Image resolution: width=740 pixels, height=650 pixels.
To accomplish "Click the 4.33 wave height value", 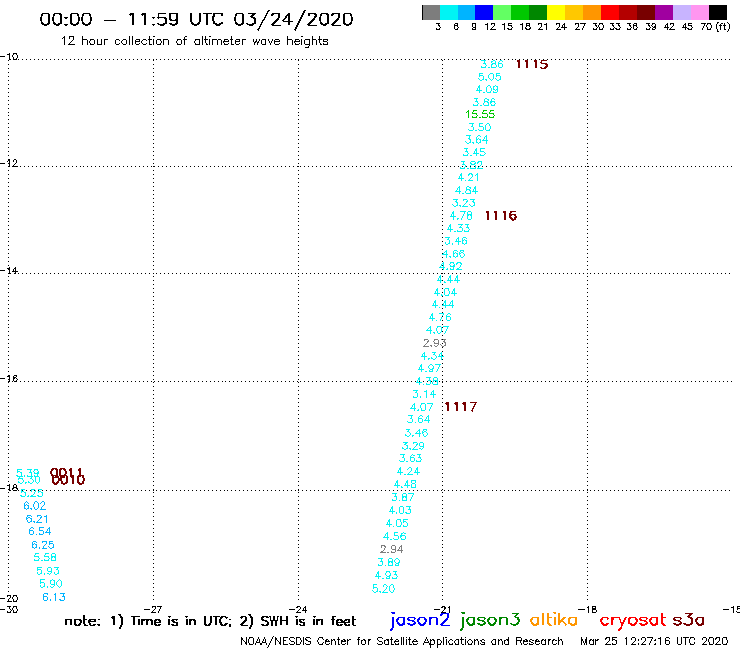I will [x=458, y=228].
